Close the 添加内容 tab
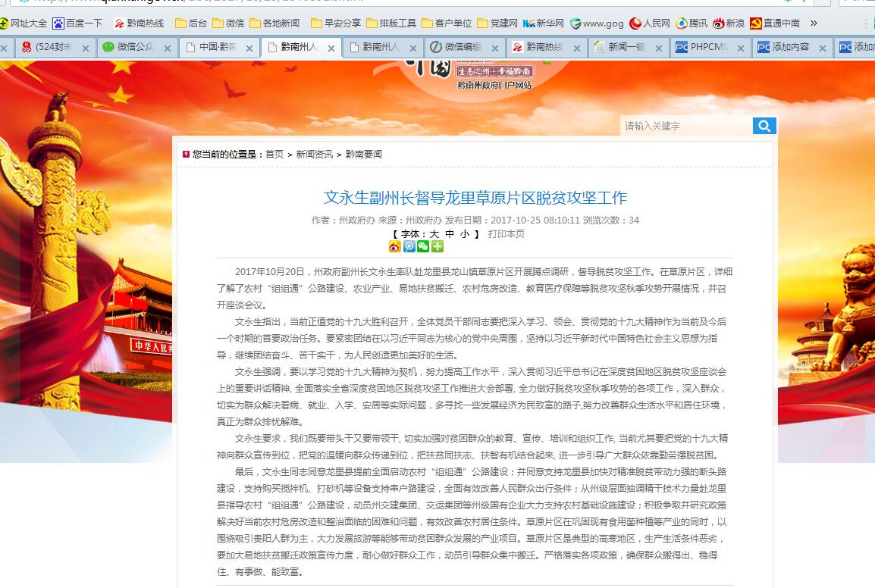The width and height of the screenshot is (875, 588). 823,48
